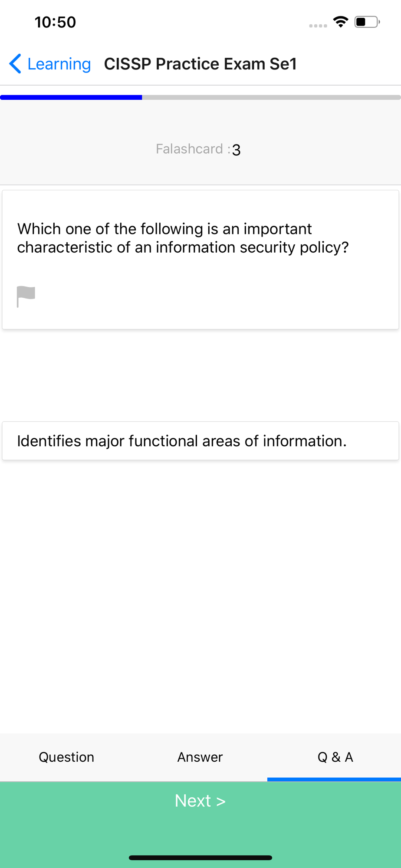Tap the battery indicator icon

click(367, 22)
